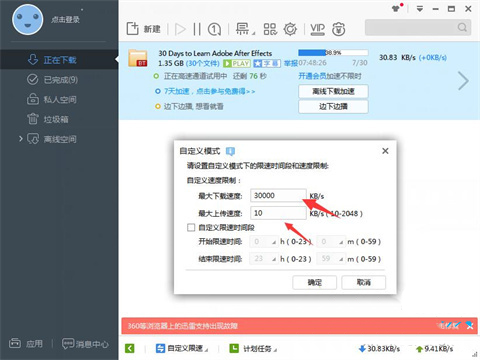This screenshot has height=360, width=480.
Task: Click the info icon beside 自定义模式
Action: click(x=230, y=151)
